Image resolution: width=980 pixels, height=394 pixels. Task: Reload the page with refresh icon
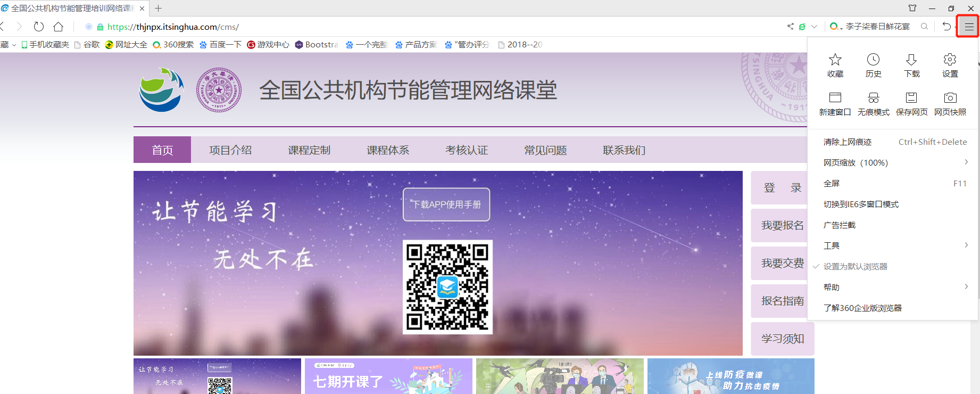point(39,27)
